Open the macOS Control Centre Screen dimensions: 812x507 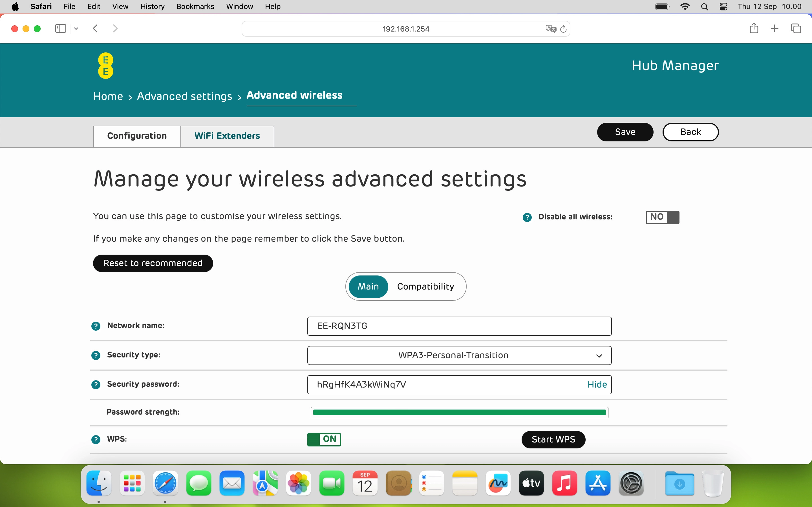click(x=723, y=6)
